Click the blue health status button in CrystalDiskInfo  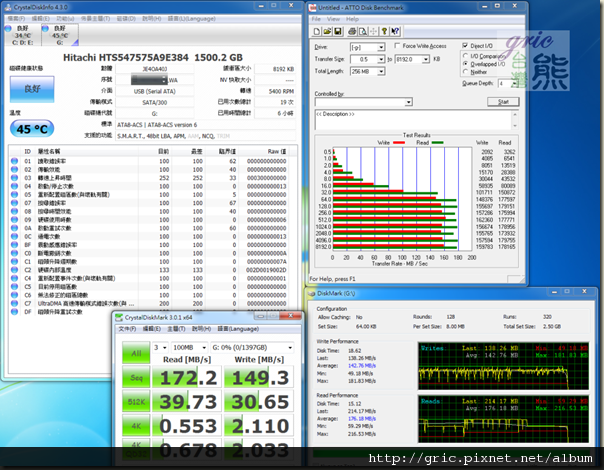click(32, 89)
